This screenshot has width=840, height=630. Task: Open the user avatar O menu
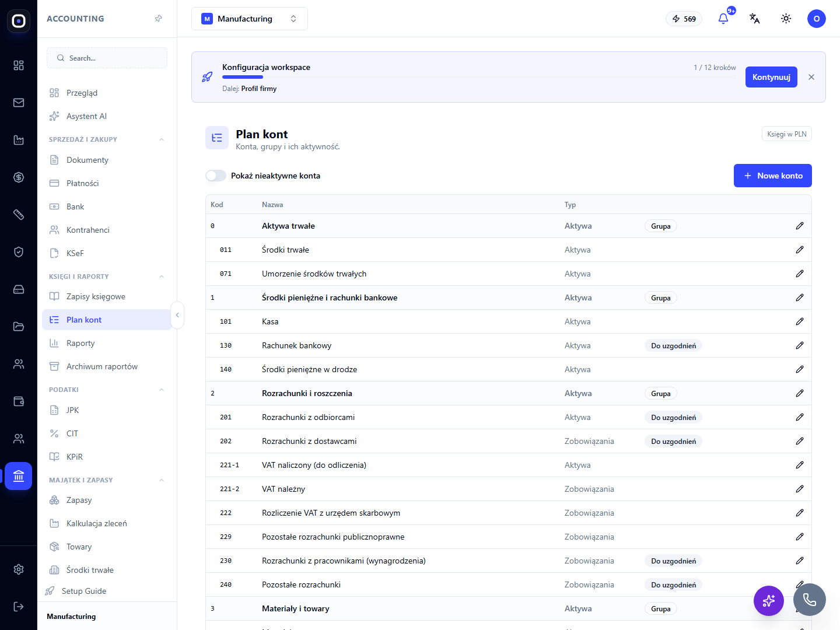[x=817, y=19]
